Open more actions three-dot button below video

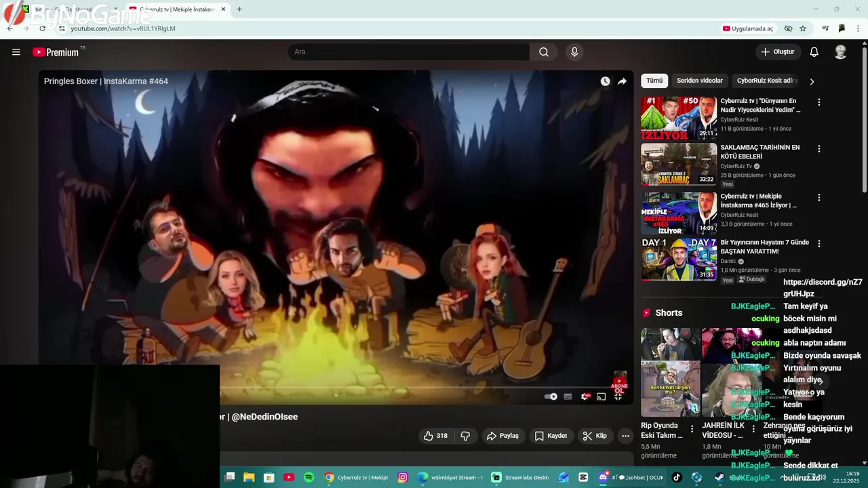click(626, 436)
